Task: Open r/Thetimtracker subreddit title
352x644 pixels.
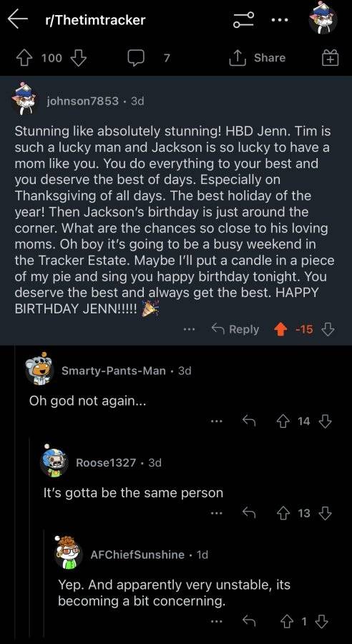Action: [95, 20]
